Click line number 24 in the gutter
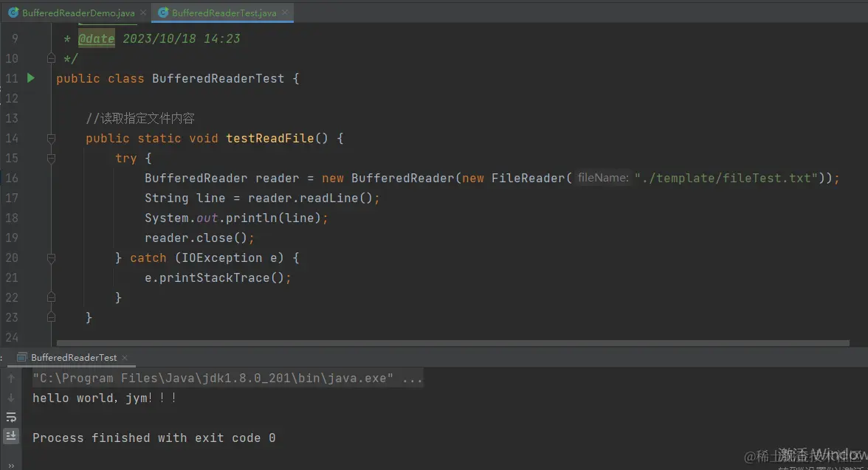Viewport: 868px width, 470px height. [12, 338]
